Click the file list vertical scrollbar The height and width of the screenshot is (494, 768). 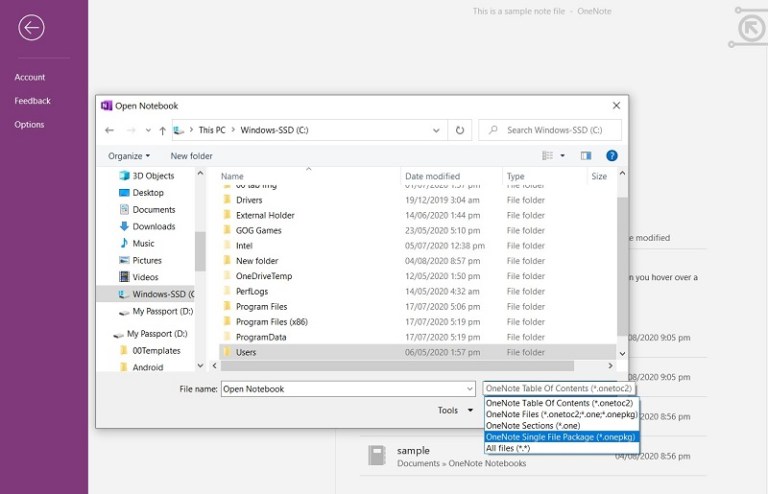point(622,267)
